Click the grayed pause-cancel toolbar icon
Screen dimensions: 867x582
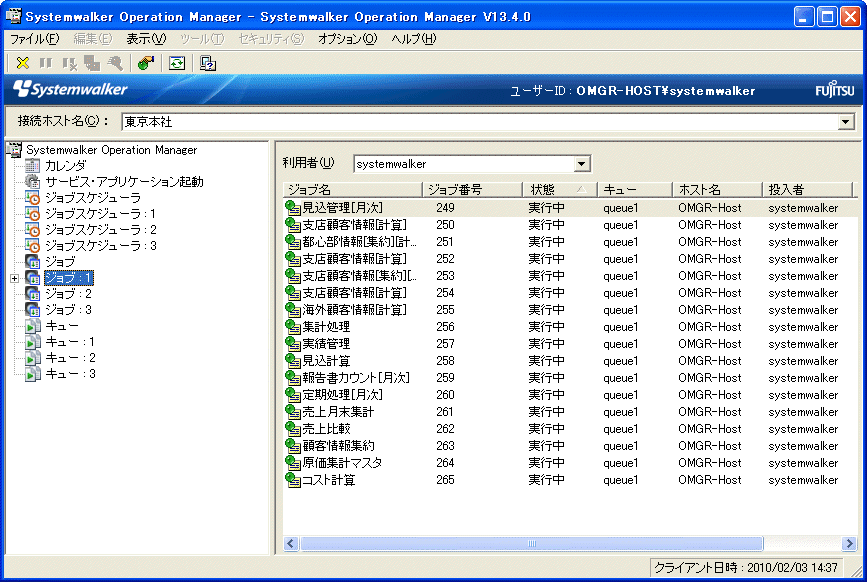pos(69,63)
